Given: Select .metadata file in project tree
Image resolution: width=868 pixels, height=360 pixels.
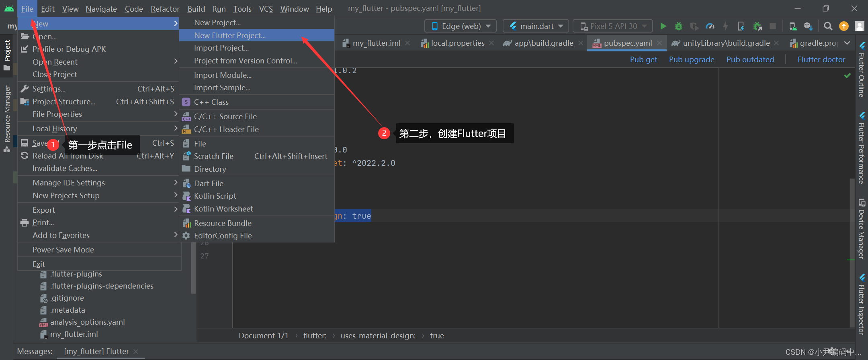Looking at the screenshot, I should tap(68, 310).
